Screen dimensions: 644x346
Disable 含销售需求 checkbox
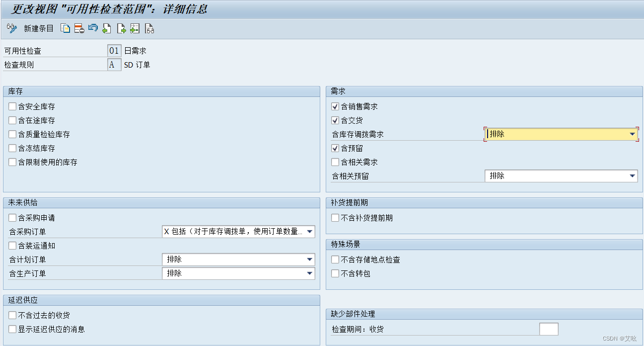click(x=335, y=106)
